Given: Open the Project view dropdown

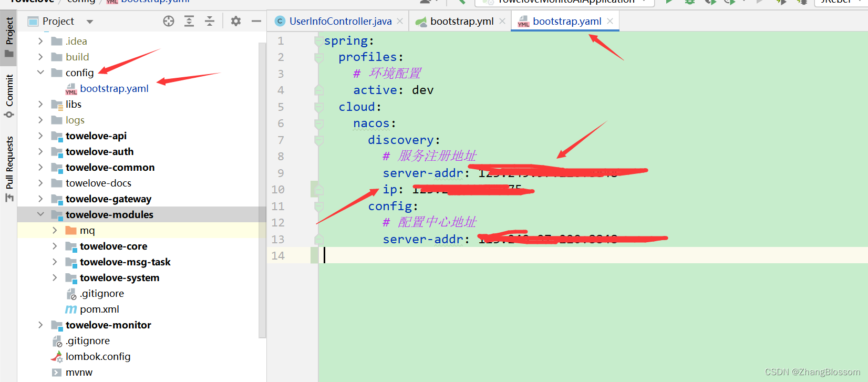Looking at the screenshot, I should click(90, 22).
